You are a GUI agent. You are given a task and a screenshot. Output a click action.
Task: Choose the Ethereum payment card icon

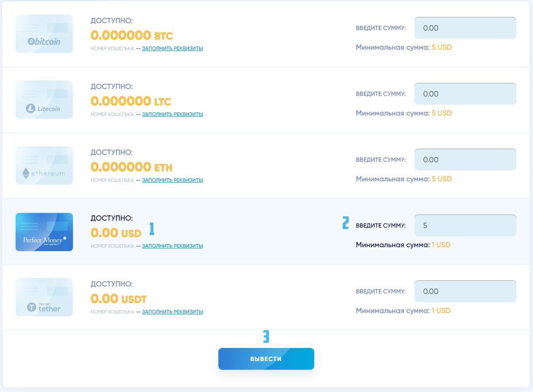[44, 166]
